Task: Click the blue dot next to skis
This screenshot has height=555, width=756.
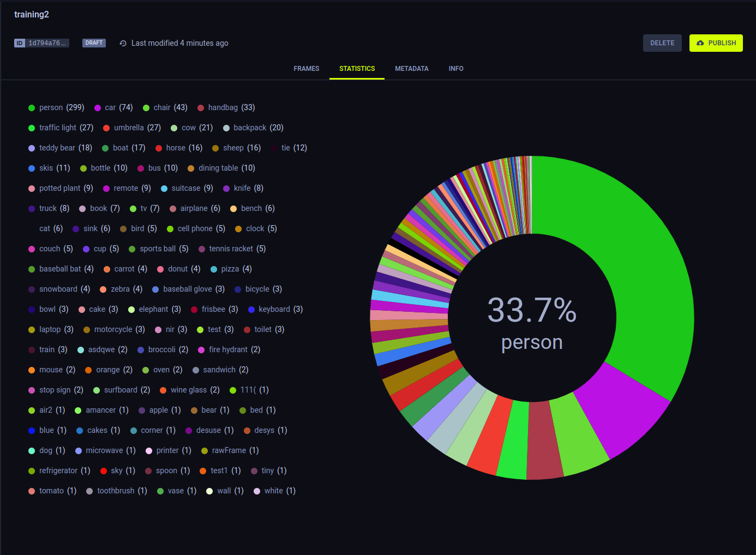Action: coord(31,168)
